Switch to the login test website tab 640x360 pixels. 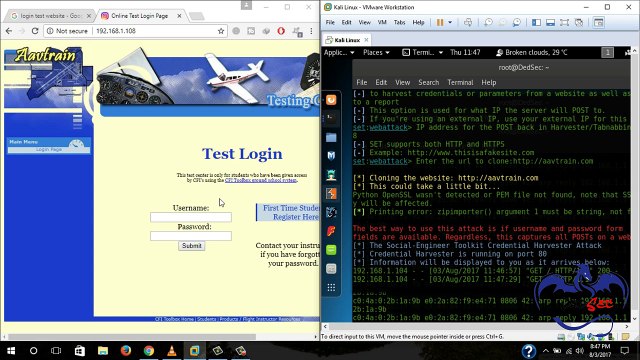51,16
